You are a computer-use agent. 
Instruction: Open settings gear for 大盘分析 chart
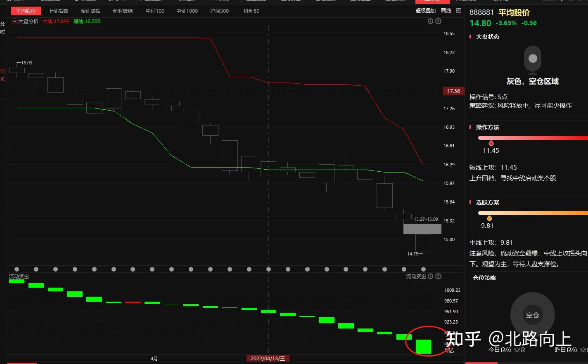pos(431,21)
